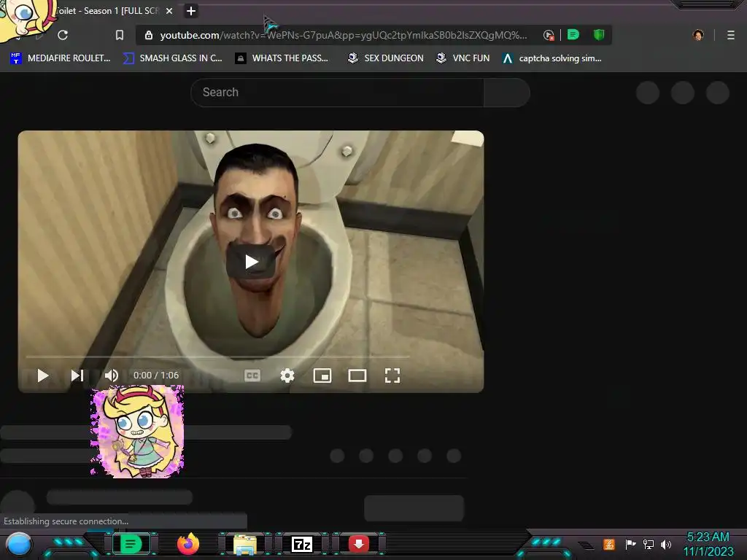Click the youtube.com address bar
Viewport: 747px width, 560px height.
[343, 35]
